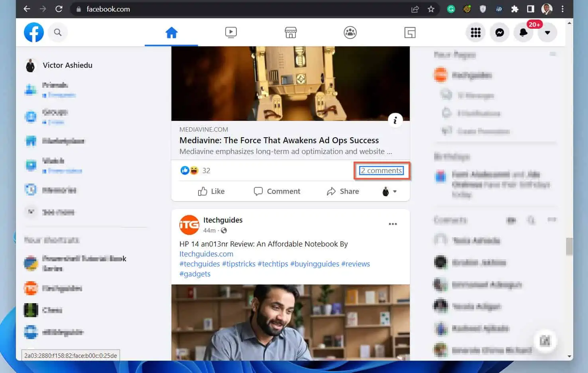Open the Itechguides page name link

coord(223,220)
